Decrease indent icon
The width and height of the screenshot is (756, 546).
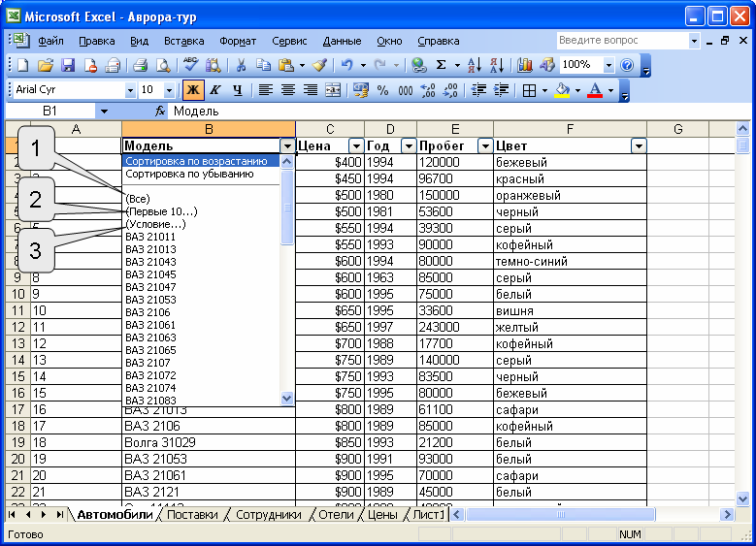tap(478, 90)
